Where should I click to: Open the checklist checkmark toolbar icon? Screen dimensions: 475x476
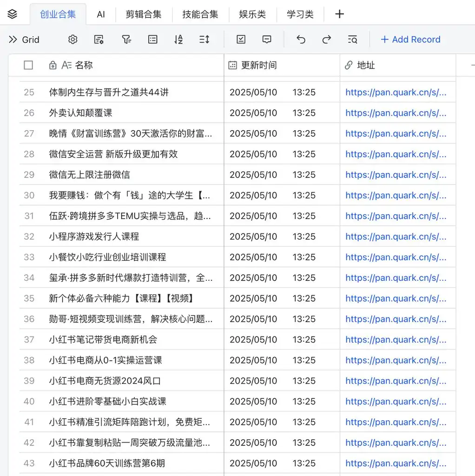(x=241, y=40)
